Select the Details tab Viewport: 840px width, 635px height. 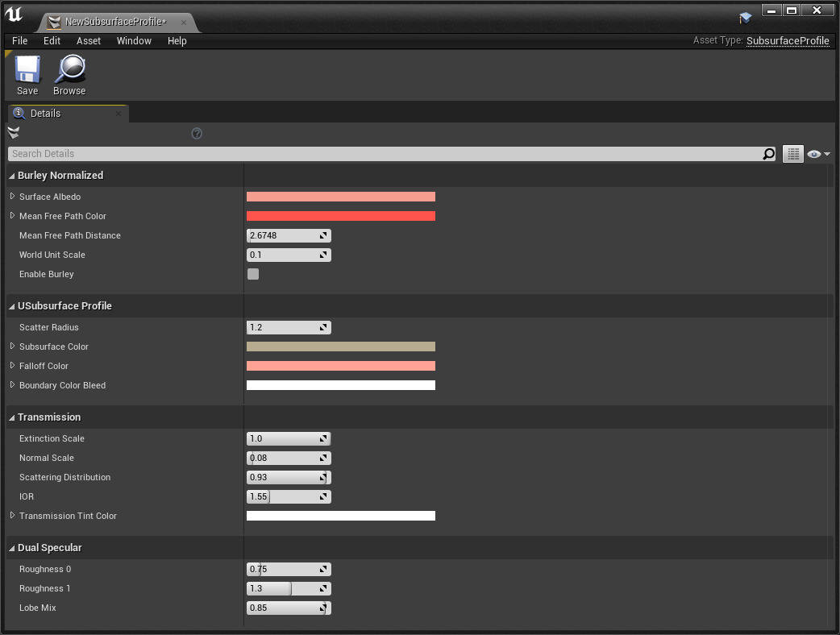coord(68,114)
